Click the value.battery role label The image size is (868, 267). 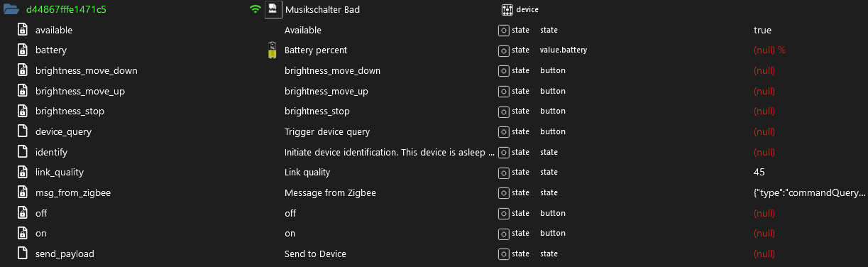(564, 50)
